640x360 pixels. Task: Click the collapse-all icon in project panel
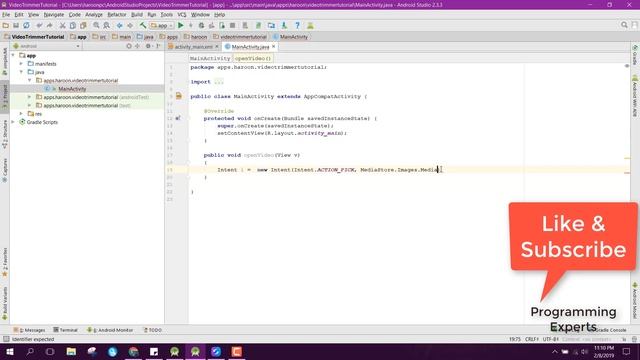[x=138, y=46]
